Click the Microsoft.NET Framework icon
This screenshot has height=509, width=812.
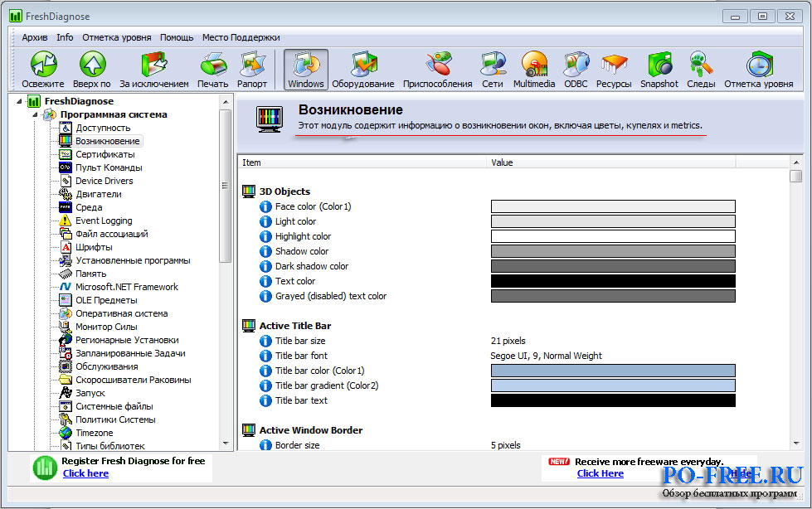coord(66,287)
